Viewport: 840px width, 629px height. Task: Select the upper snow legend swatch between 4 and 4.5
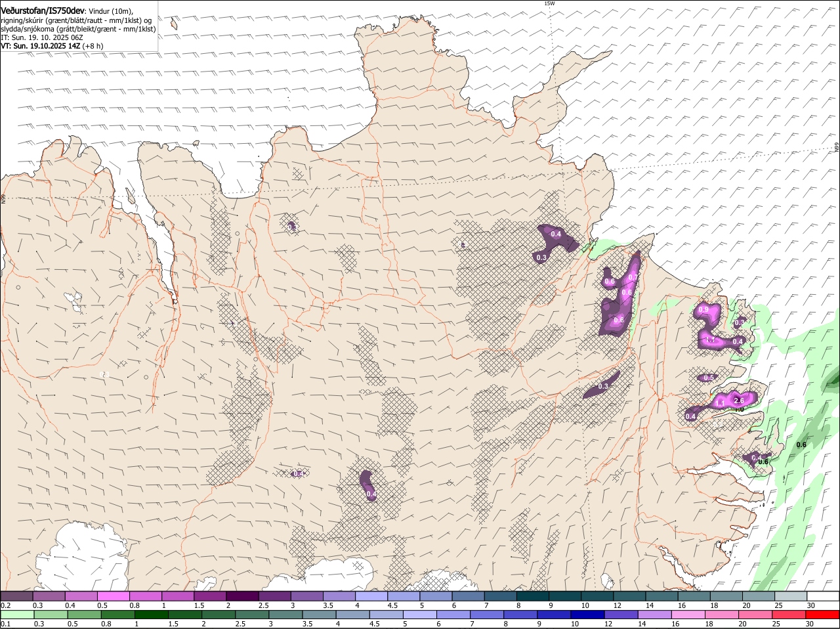(x=371, y=596)
